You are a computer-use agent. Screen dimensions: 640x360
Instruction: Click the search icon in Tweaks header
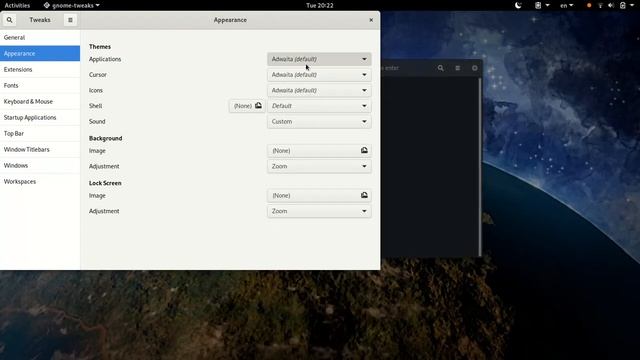click(9, 20)
